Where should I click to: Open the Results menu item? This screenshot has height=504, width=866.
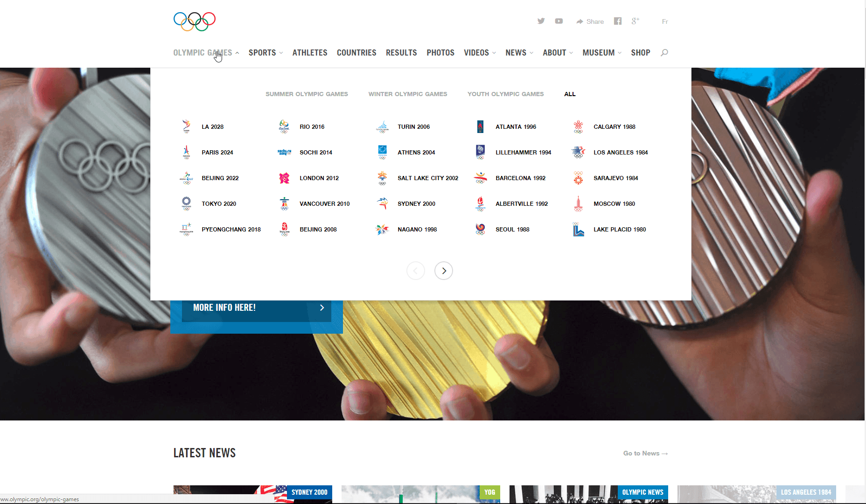click(x=401, y=53)
